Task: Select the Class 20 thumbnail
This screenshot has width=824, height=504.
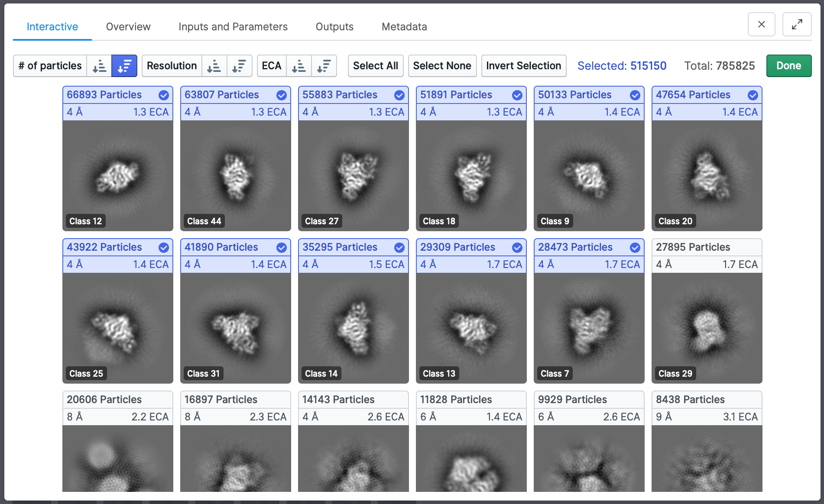Action: (707, 176)
